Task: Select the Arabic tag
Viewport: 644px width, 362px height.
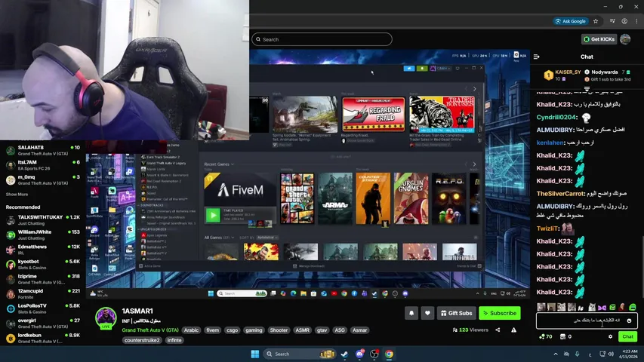Action: click(191, 330)
